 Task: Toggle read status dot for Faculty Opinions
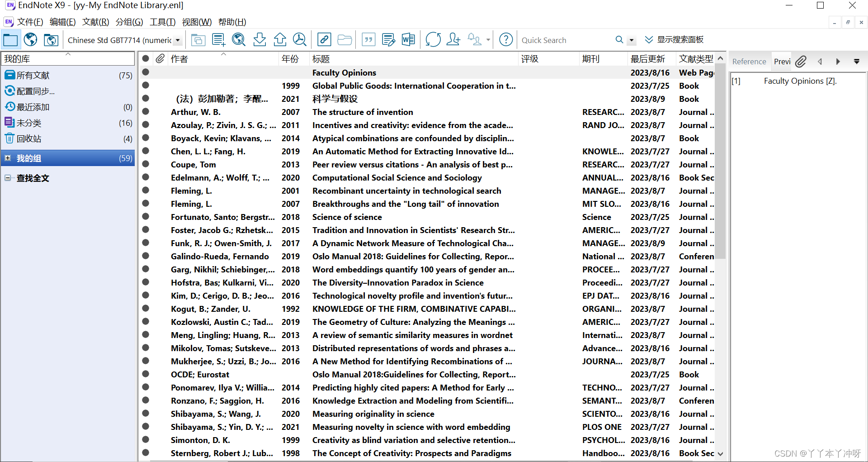146,72
